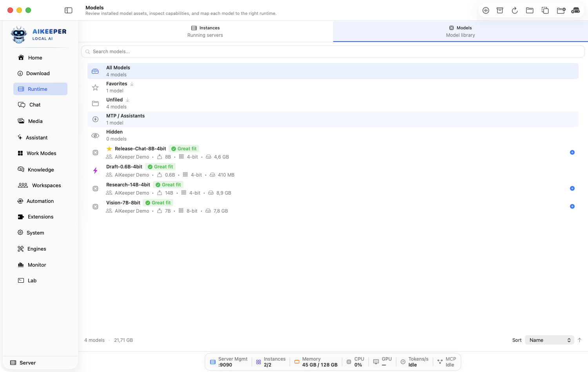This screenshot has width=588, height=372.
Task: Open Extensions in the sidebar
Action: click(40, 217)
